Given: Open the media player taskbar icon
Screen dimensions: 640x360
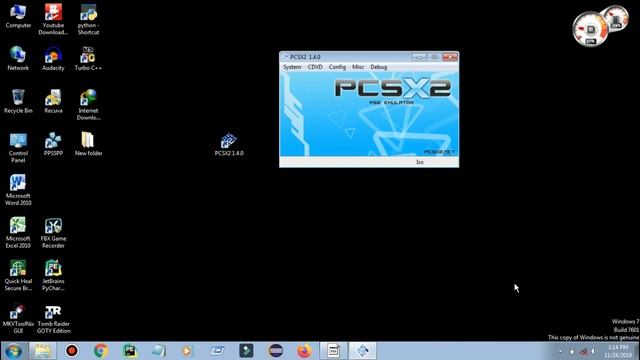Looking at the screenshot, I should [187, 351].
